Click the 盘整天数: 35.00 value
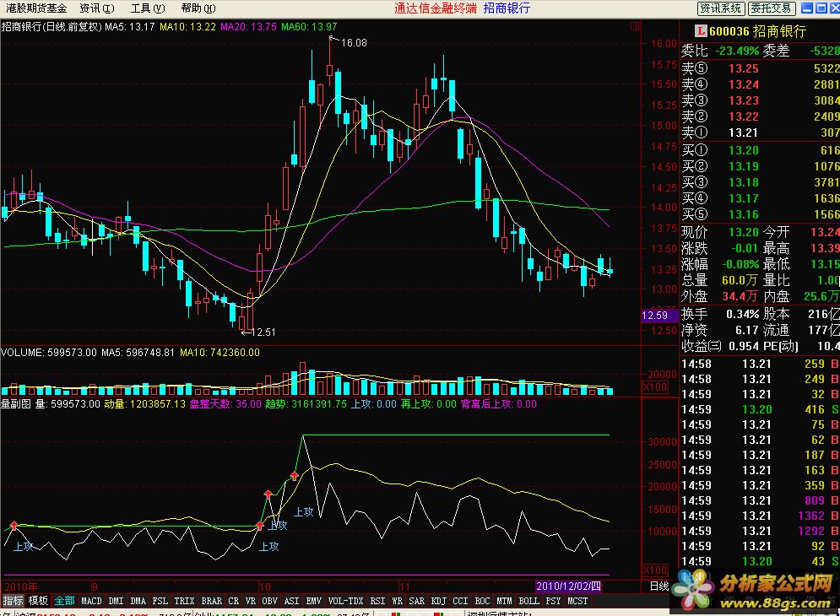 [225, 404]
